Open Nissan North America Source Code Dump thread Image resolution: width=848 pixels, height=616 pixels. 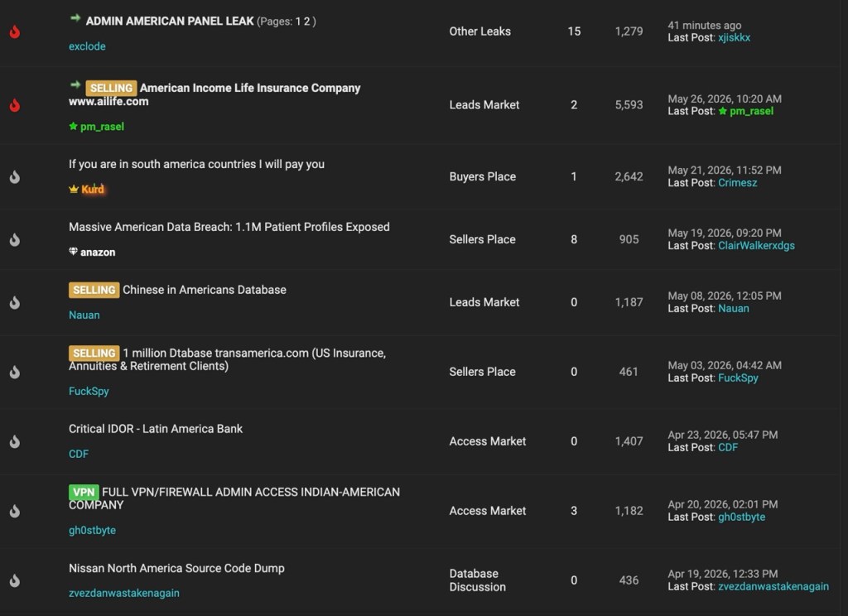(x=176, y=568)
